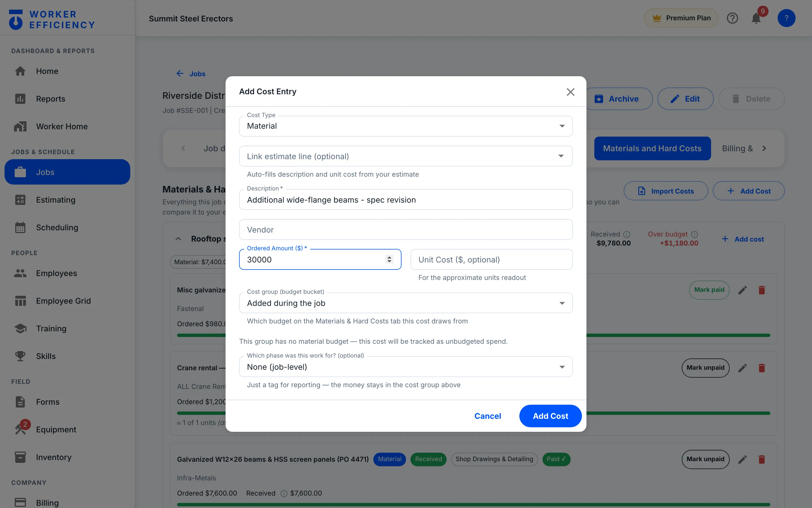Click the Vendor input field
This screenshot has height=508, width=812.
pos(406,230)
